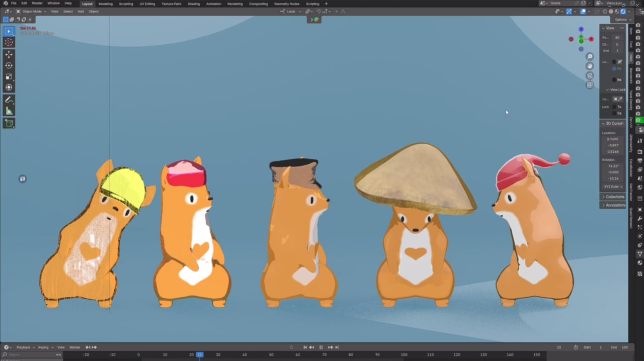
Task: Click the red X axis gizmo ball
Action: (x=591, y=39)
